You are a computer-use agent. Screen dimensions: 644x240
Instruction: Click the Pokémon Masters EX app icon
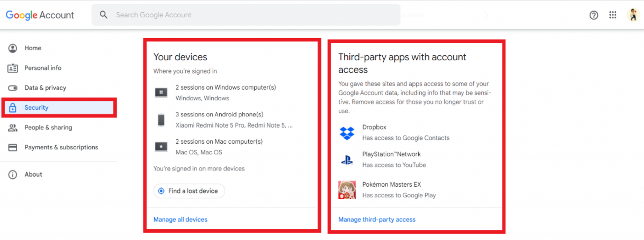click(347, 190)
